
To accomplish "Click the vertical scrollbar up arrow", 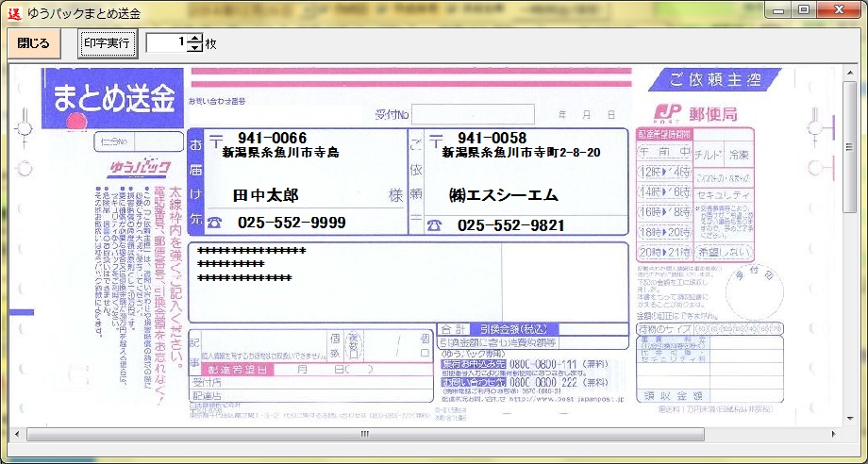I will (x=850, y=73).
